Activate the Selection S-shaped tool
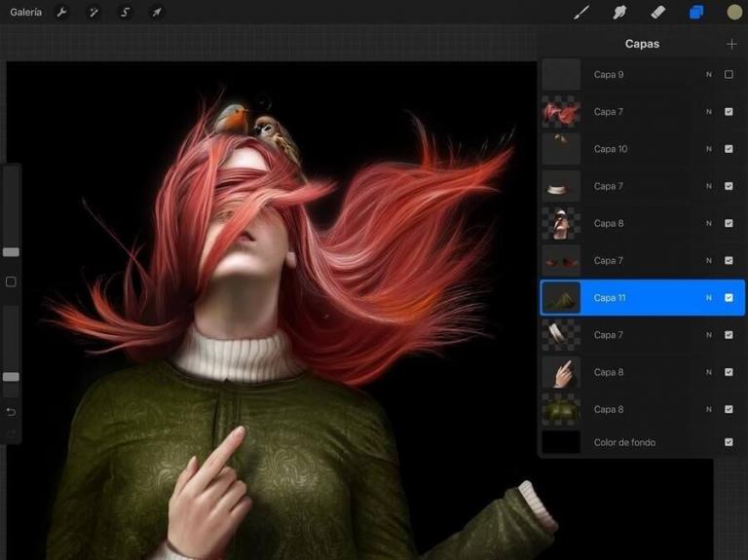Screen dimensions: 748x560 pos(125,13)
